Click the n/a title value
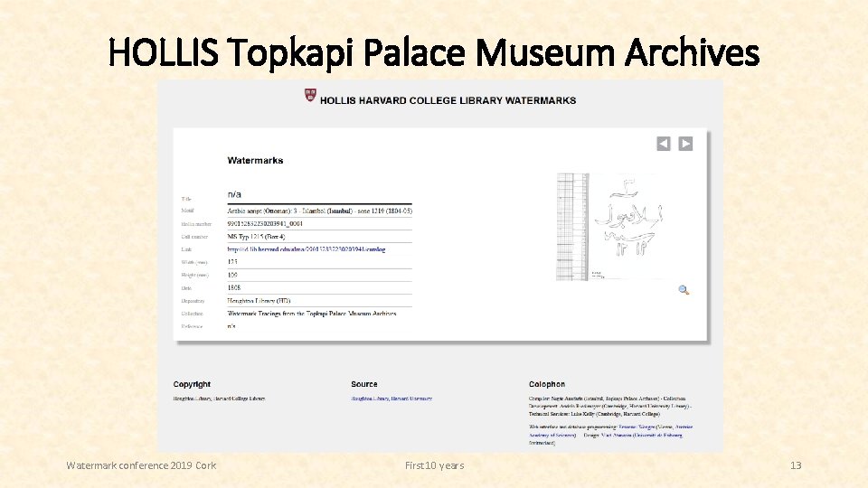 (234, 194)
